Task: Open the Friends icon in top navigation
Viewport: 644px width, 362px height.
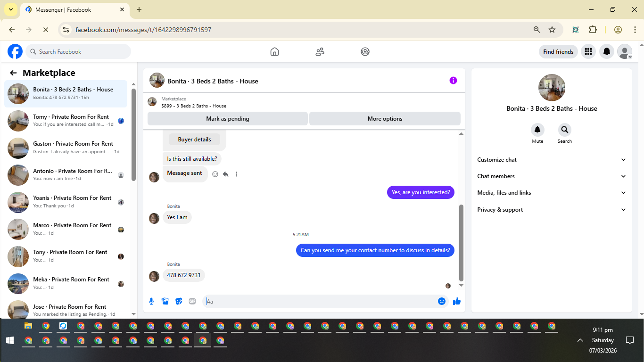Action: [x=320, y=52]
